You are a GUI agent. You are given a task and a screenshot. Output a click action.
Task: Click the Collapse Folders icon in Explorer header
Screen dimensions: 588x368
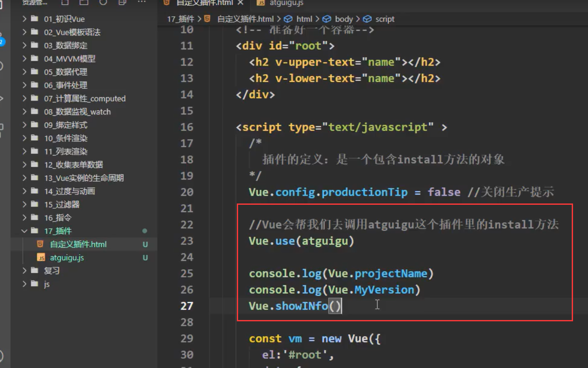click(x=122, y=3)
